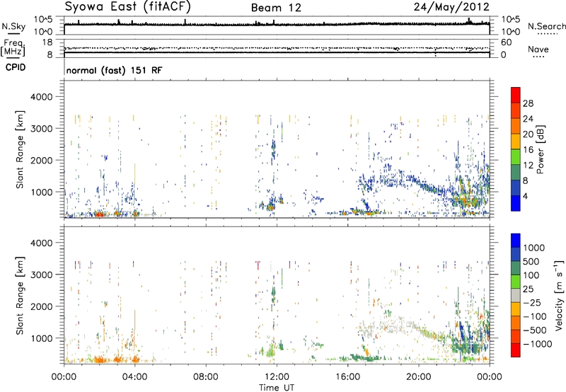Click the N.Sky noise trace plot
The image size is (566, 392).
point(277,25)
